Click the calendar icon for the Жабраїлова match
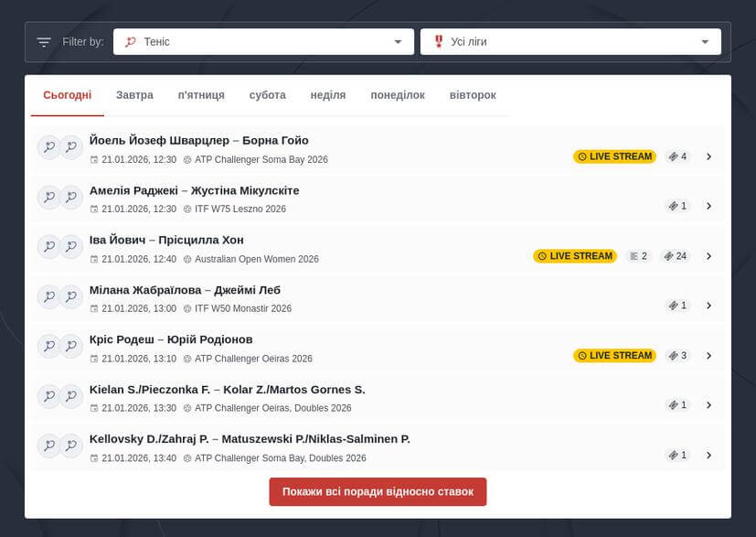Screen dimensions: 756x537 (95, 308)
